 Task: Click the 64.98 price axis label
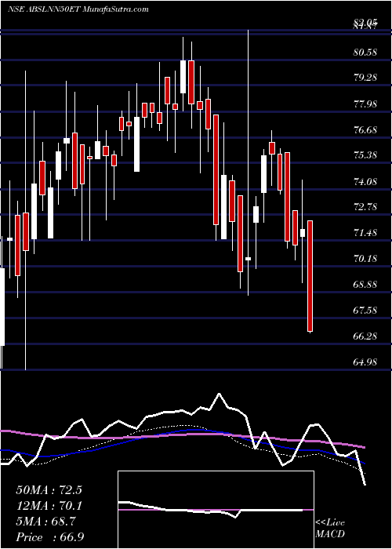tap(366, 362)
